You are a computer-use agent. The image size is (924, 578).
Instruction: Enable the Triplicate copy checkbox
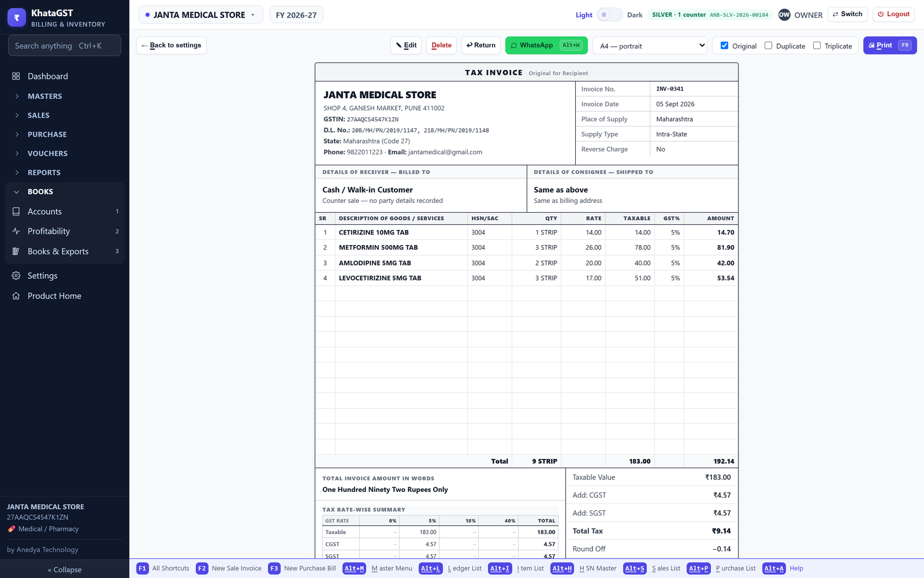pos(817,45)
